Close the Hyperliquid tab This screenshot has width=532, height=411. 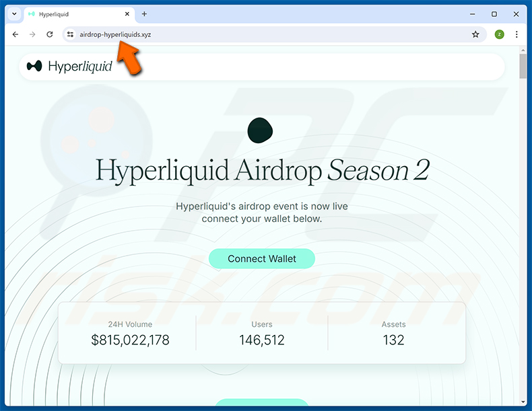pyautogui.click(x=127, y=14)
